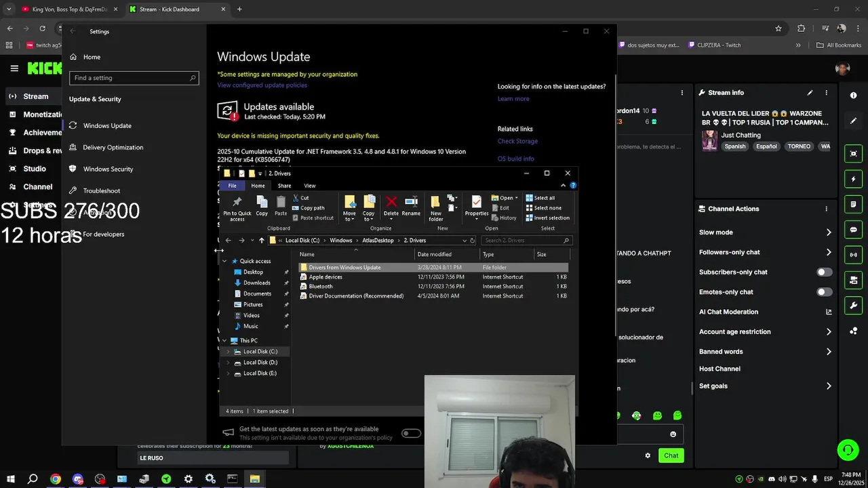Click the Rename icon in ribbon
This screenshot has width=868, height=488.
(x=411, y=205)
